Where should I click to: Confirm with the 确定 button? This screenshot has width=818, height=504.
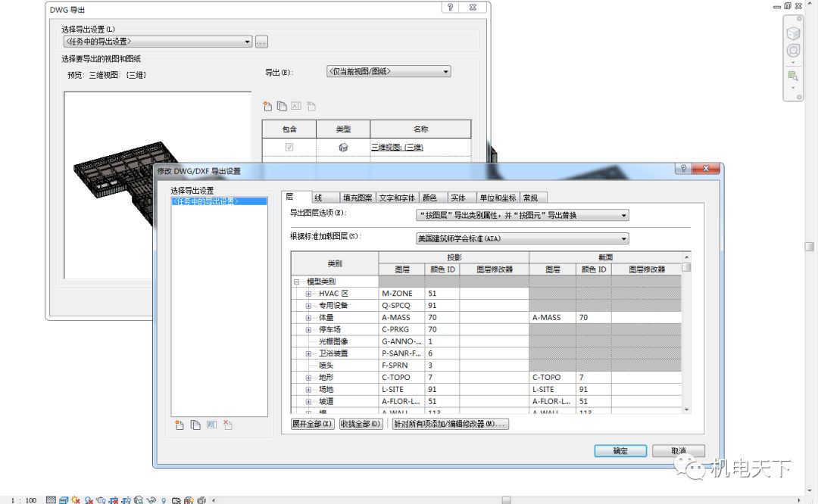coord(620,451)
